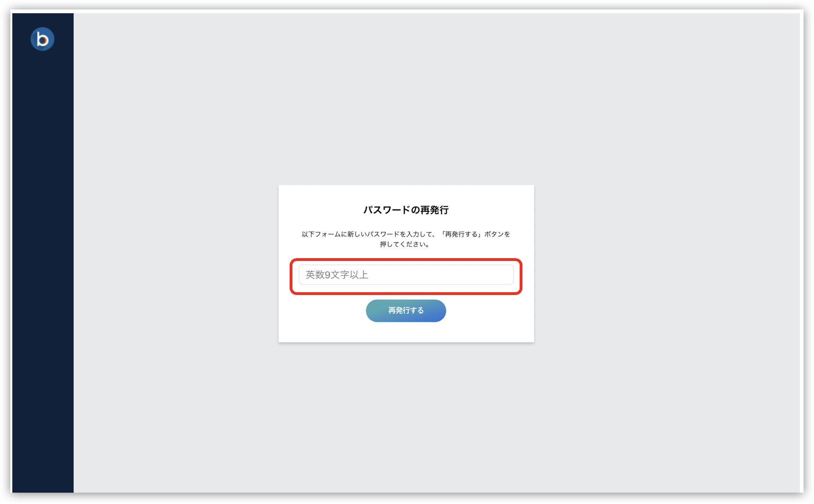This screenshot has height=504, width=814.
Task: Focus the new password input field
Action: [x=406, y=275]
